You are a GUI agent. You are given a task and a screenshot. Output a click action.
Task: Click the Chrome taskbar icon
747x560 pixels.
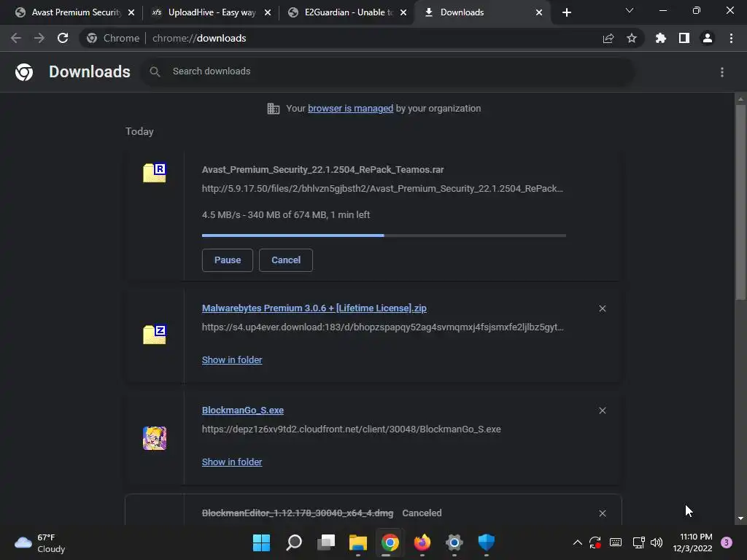pyautogui.click(x=390, y=542)
